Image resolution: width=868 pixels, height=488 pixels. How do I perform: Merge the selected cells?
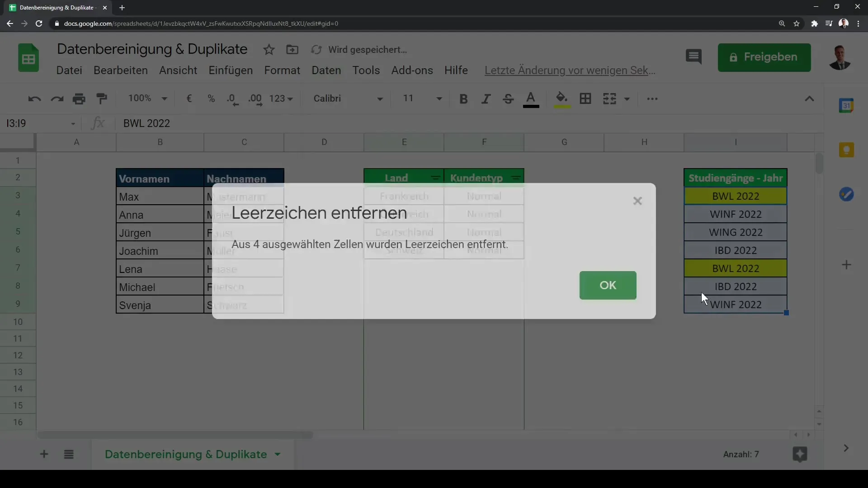click(x=609, y=99)
